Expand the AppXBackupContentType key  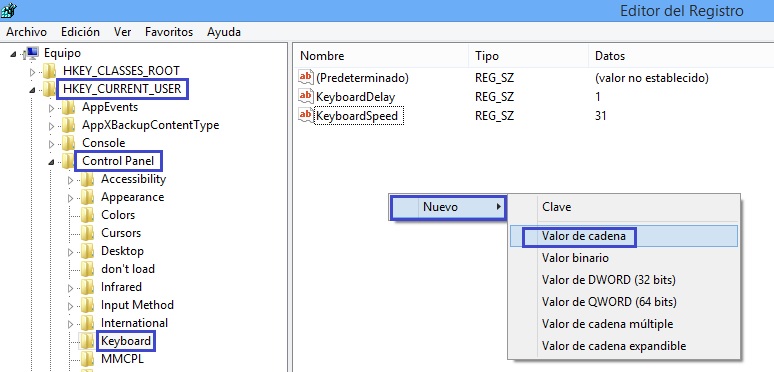pyautogui.click(x=51, y=126)
